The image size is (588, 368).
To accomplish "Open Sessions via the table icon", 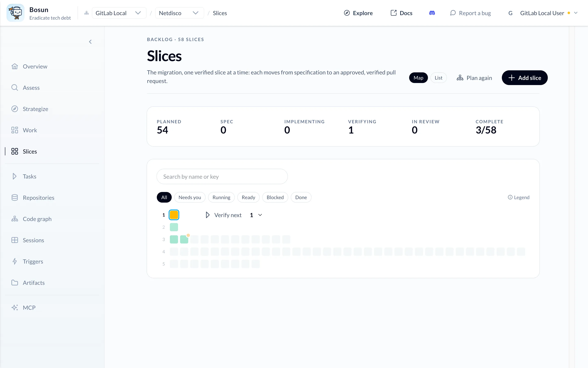I will coord(14,240).
